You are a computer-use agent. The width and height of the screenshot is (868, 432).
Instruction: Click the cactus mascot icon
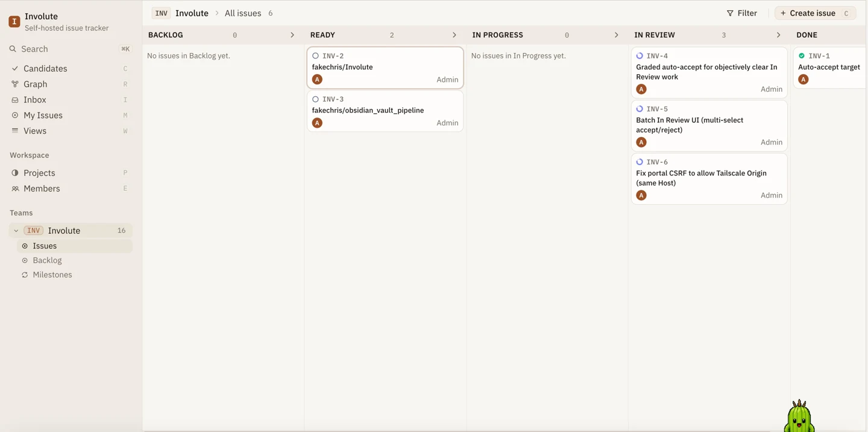point(799,416)
